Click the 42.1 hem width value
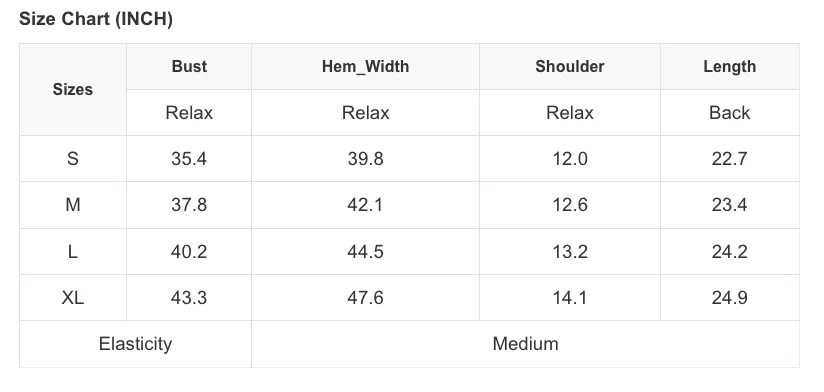The image size is (824, 392). click(365, 205)
